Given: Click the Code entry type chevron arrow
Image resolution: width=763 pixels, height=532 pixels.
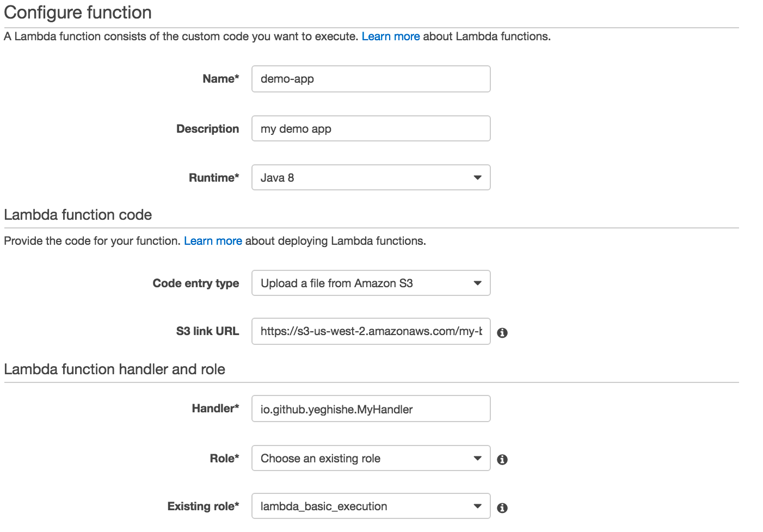Looking at the screenshot, I should tap(477, 283).
